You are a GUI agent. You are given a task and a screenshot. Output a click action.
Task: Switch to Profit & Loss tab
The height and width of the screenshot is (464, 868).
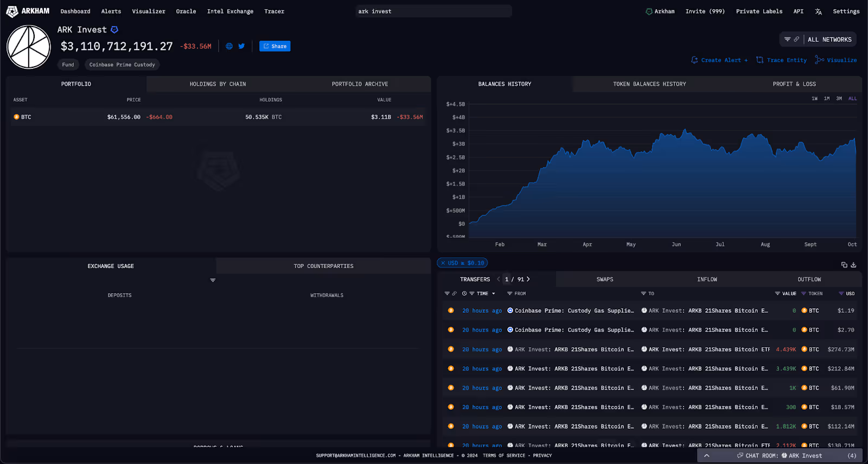pyautogui.click(x=794, y=84)
